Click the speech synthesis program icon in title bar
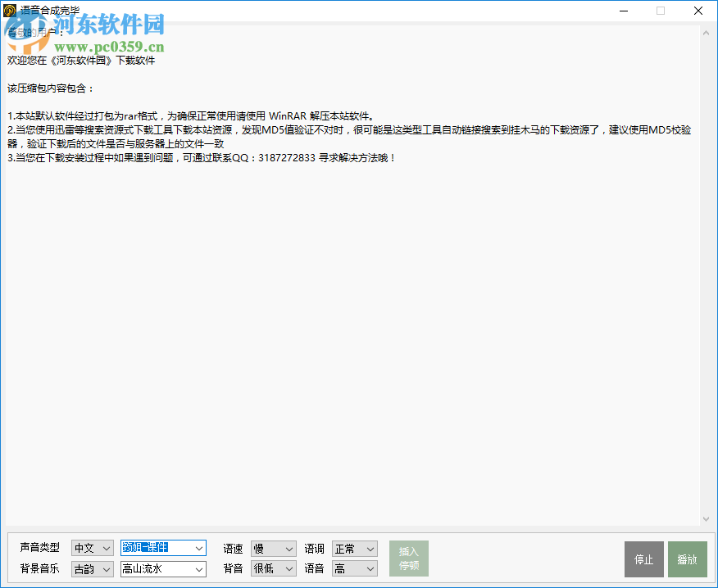Screen dimensions: 718x588 [x=9, y=11]
